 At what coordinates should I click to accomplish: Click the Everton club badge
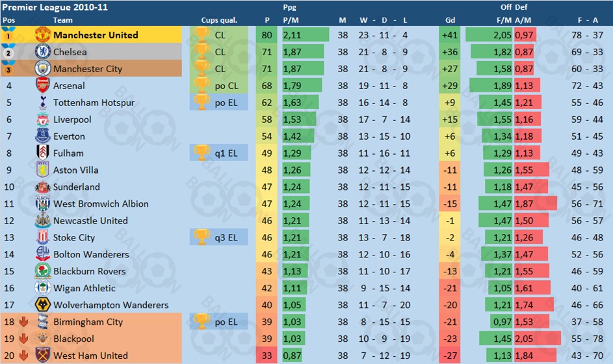[43, 136]
